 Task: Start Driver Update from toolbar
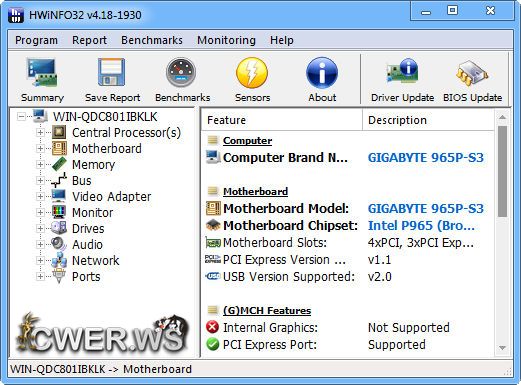point(402,71)
